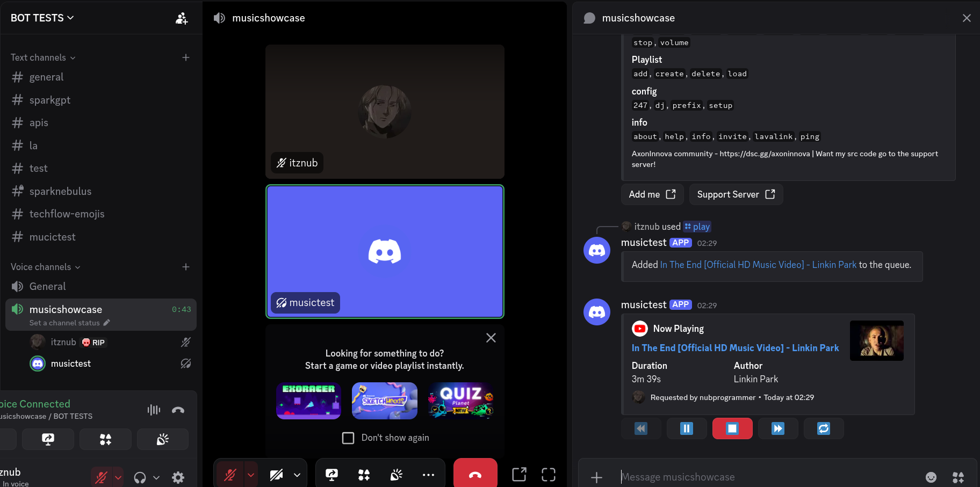The image size is (980, 487).
Task: Open the BOT TESTS server dropdown
Action: click(x=42, y=18)
